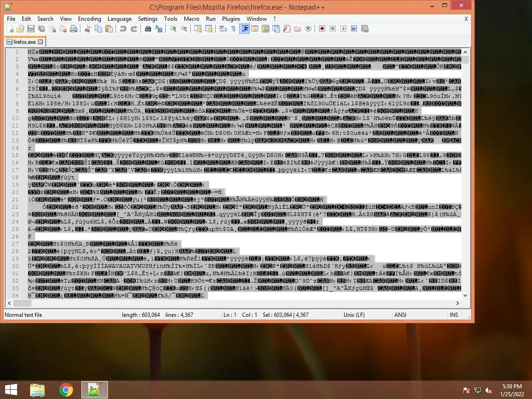Click the Open file toolbar icon
Viewport: 532px width, 399px height.
(20, 29)
